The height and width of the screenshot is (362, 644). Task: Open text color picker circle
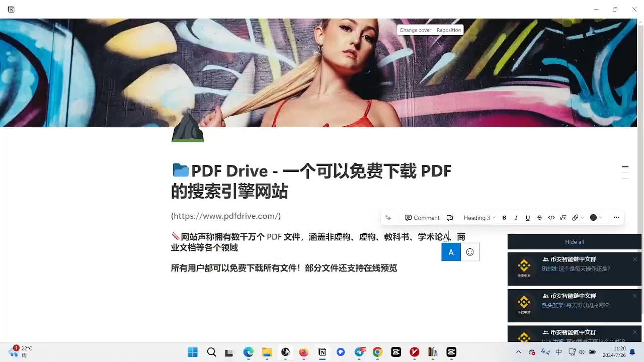(x=595, y=218)
